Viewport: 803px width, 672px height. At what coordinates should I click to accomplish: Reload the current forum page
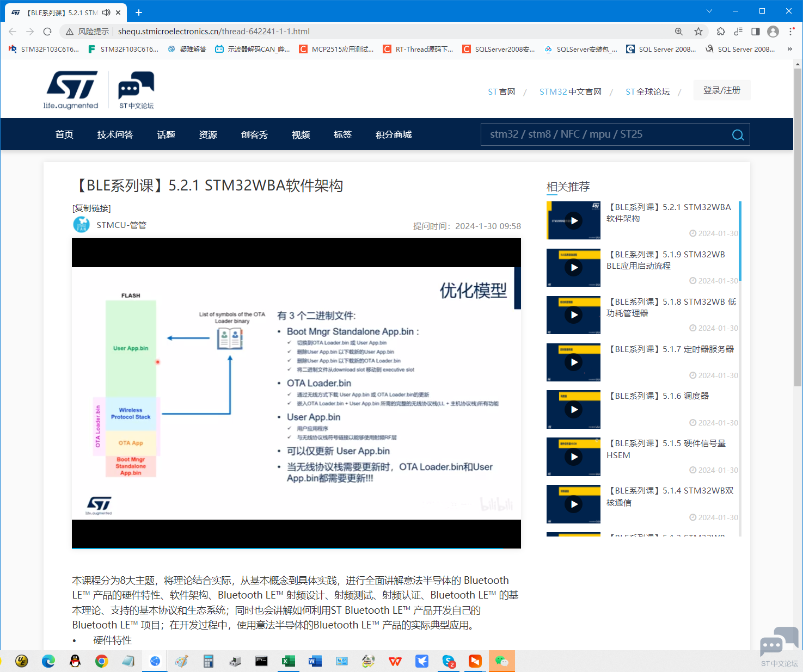[47, 32]
